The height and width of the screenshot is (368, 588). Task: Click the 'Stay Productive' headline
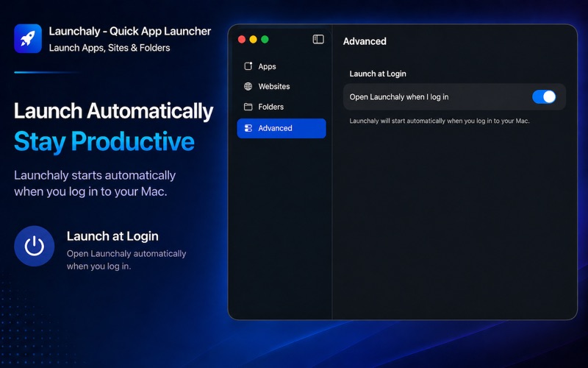click(104, 141)
